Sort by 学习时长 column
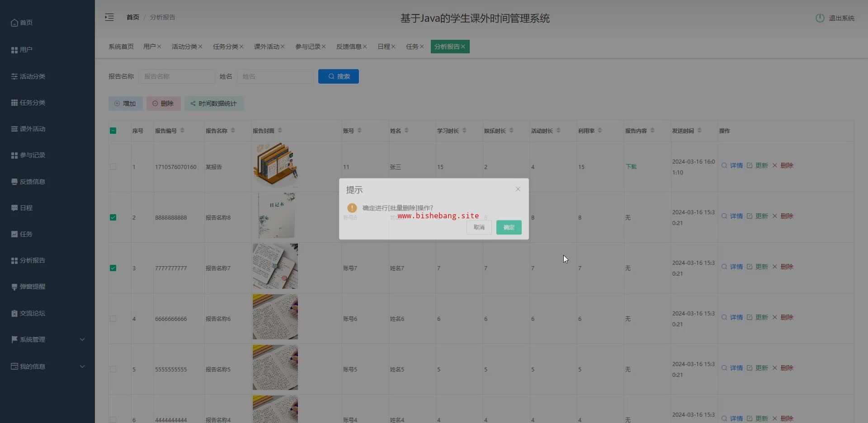 tap(464, 131)
